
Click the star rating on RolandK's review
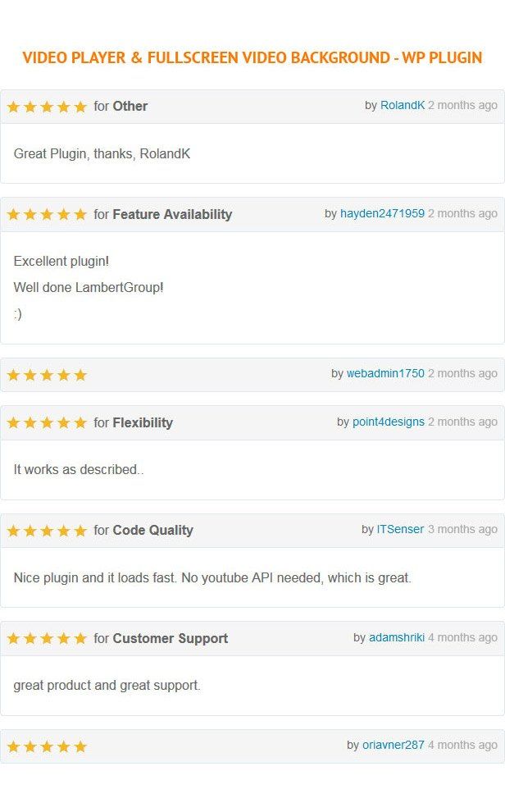(47, 107)
